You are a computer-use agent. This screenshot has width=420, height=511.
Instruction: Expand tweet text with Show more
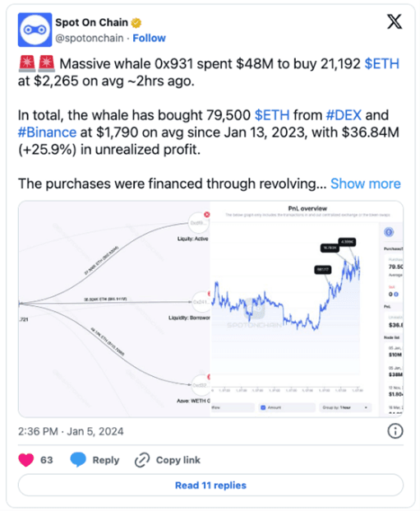(365, 183)
